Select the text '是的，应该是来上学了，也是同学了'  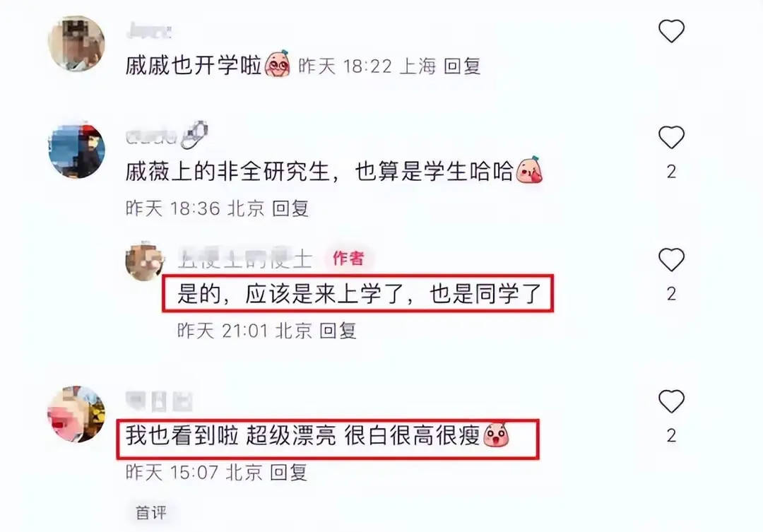pyautogui.click(x=359, y=294)
